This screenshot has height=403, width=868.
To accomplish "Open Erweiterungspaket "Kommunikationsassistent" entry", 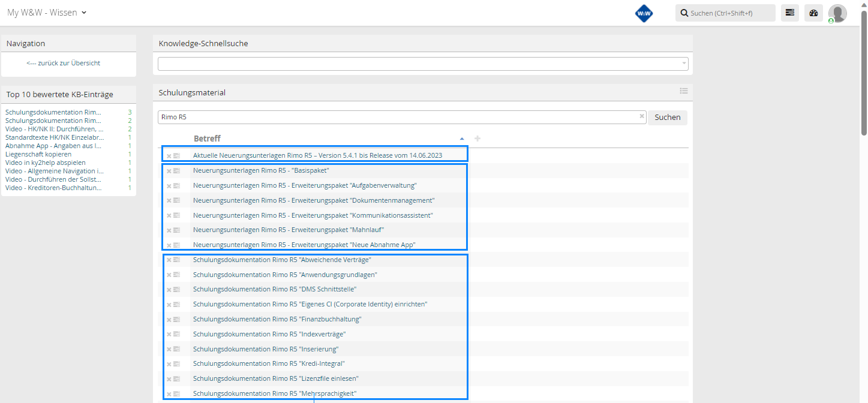I will coord(313,215).
